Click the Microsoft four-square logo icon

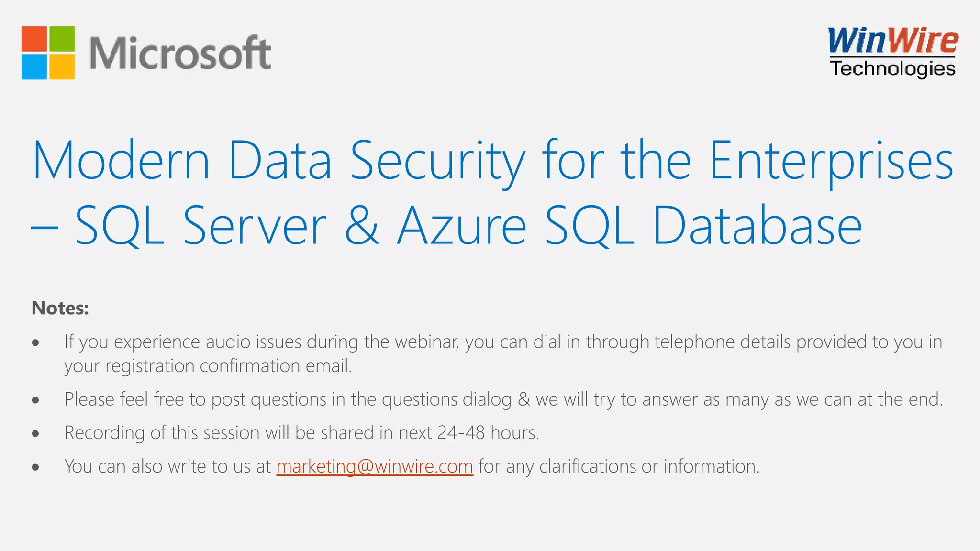pyautogui.click(x=48, y=53)
